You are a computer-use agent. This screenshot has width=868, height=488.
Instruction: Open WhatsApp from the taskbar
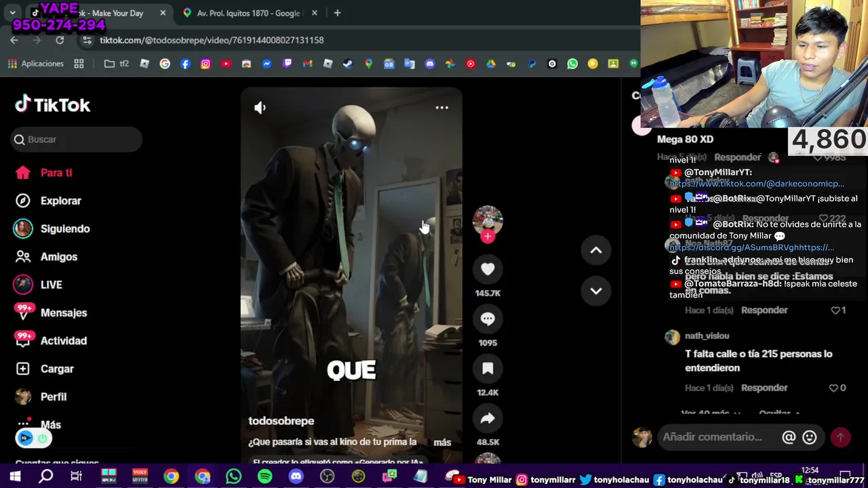point(233,477)
